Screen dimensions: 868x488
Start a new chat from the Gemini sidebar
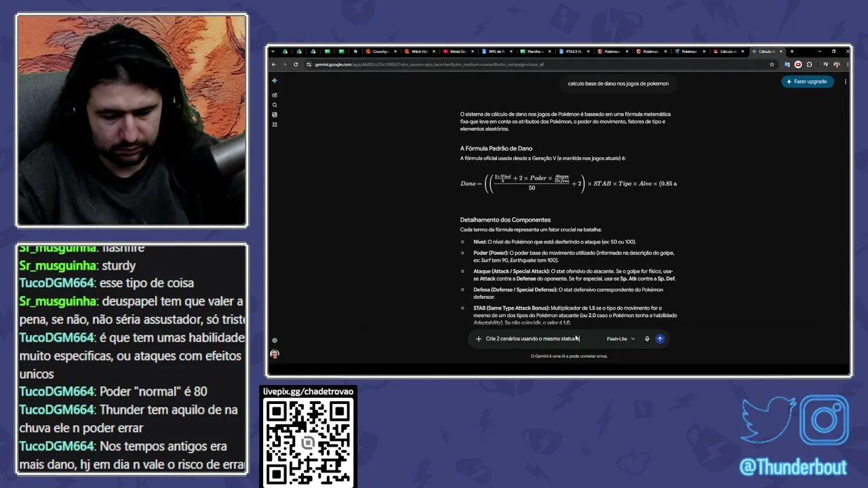click(x=275, y=95)
